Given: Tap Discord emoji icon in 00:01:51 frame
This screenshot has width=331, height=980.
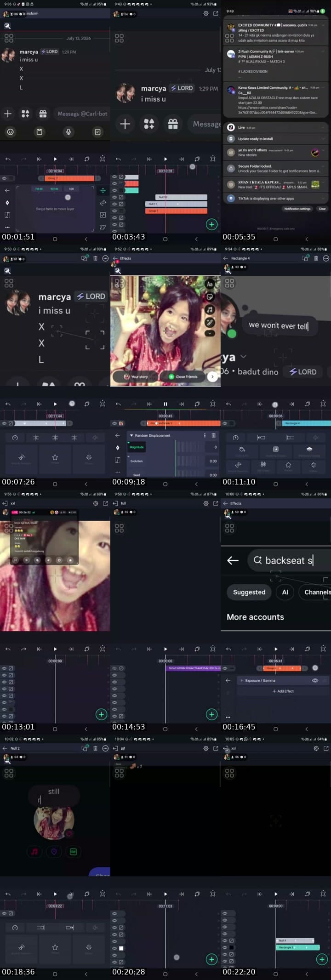Looking at the screenshot, I should 10,132.
